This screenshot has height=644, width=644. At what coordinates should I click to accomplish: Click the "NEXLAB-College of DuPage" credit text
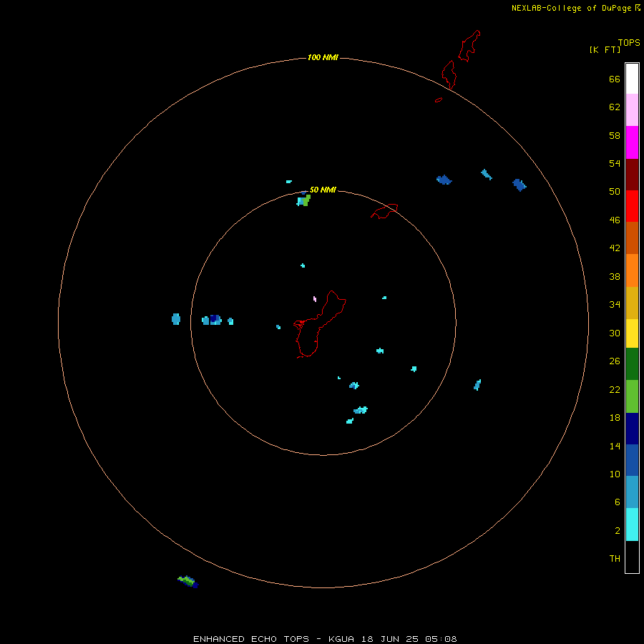[571, 8]
